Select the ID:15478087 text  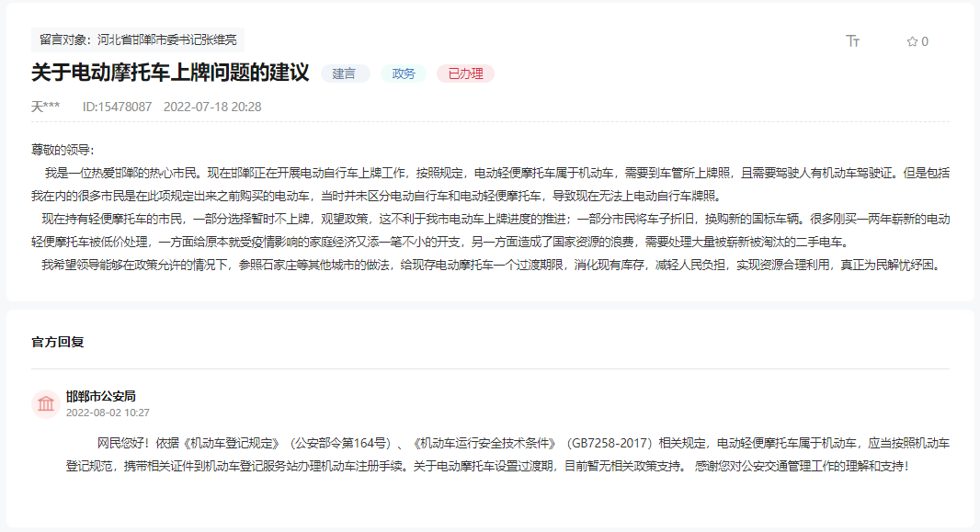(x=117, y=107)
